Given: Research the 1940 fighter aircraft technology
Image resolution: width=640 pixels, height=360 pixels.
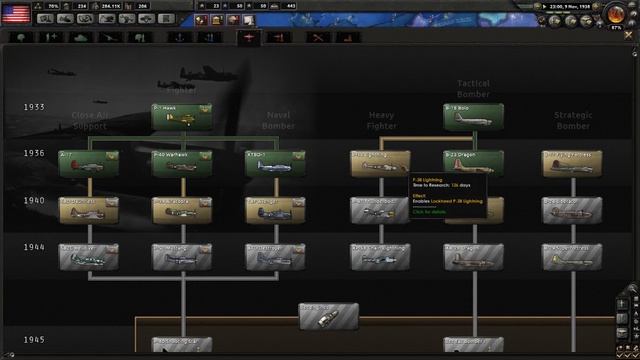Looking at the screenshot, I should click(182, 211).
